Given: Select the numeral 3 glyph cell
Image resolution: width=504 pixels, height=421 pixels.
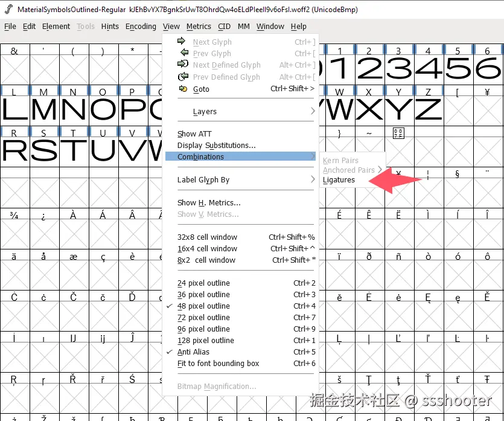Looking at the screenshot, I should pos(398,66).
